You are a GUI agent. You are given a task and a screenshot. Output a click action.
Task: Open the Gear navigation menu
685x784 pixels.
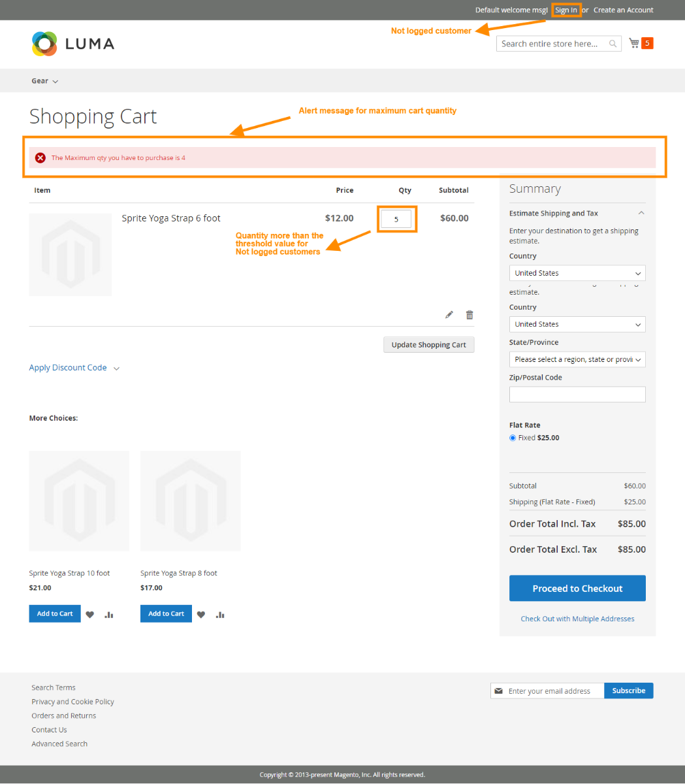coord(40,80)
